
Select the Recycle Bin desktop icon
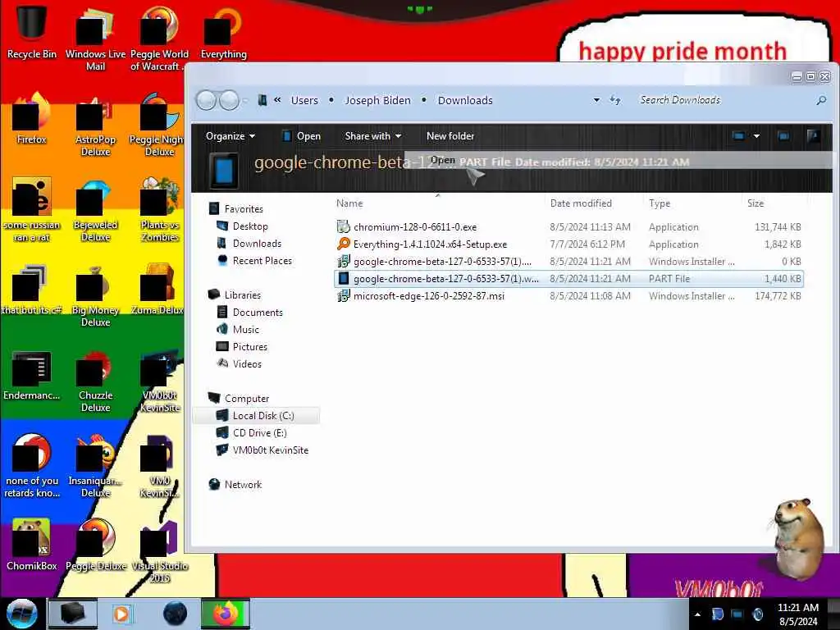coord(32,32)
